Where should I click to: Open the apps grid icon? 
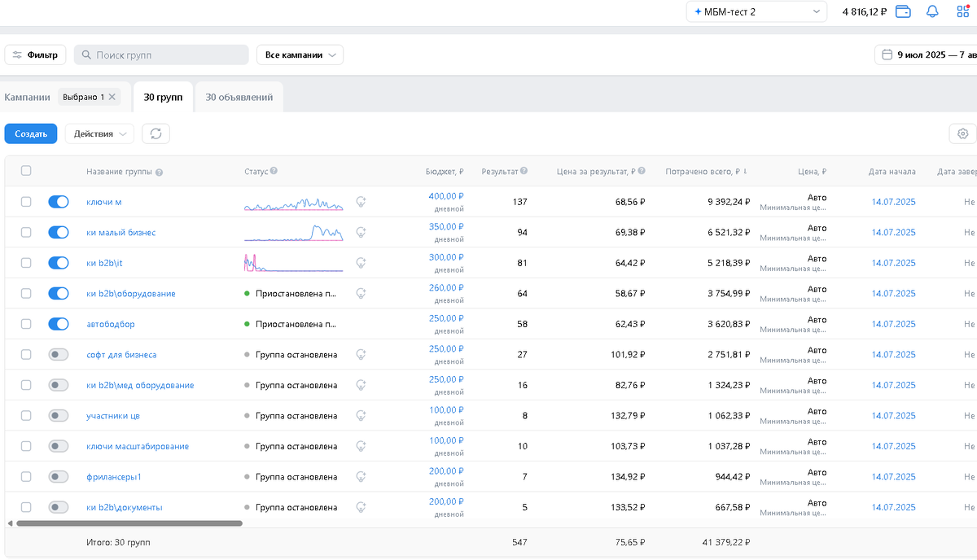963,11
